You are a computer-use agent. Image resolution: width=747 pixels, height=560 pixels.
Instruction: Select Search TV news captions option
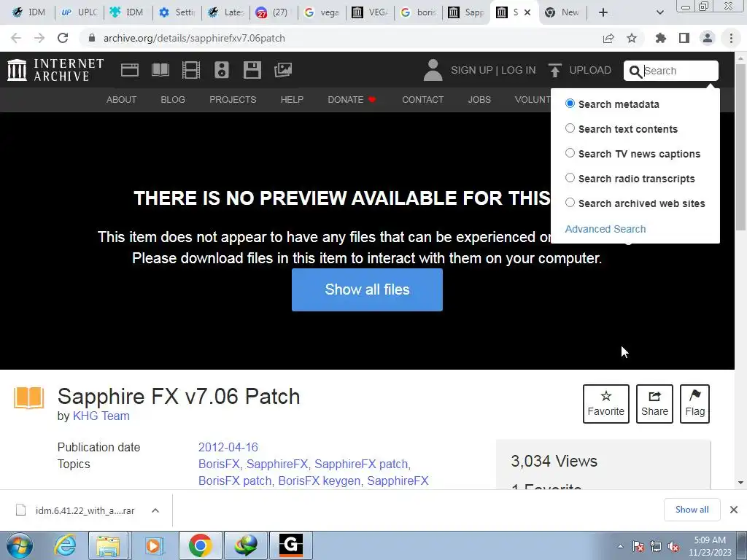pyautogui.click(x=570, y=153)
